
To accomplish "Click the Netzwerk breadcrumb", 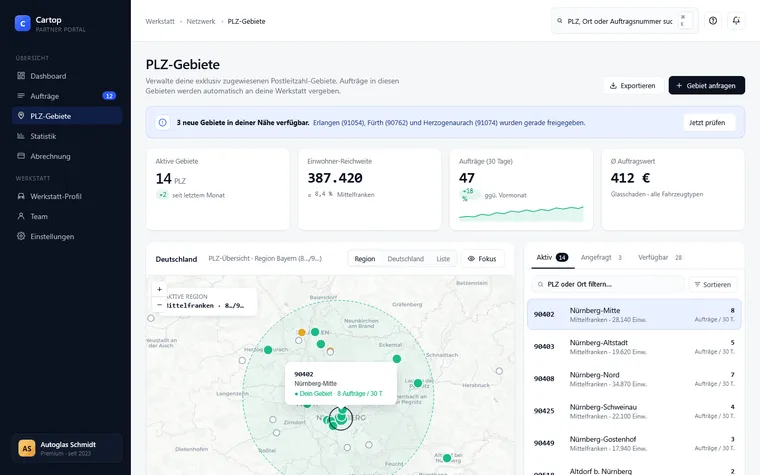I will coord(201,21).
